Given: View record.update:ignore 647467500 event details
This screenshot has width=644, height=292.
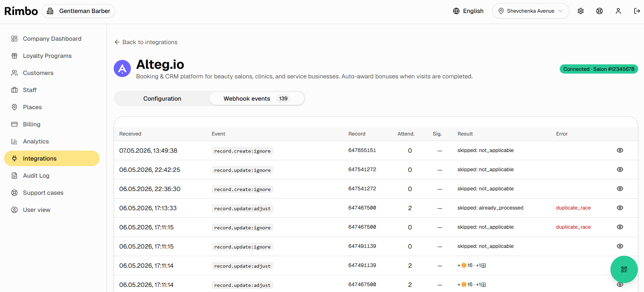Looking at the screenshot, I should click(620, 227).
